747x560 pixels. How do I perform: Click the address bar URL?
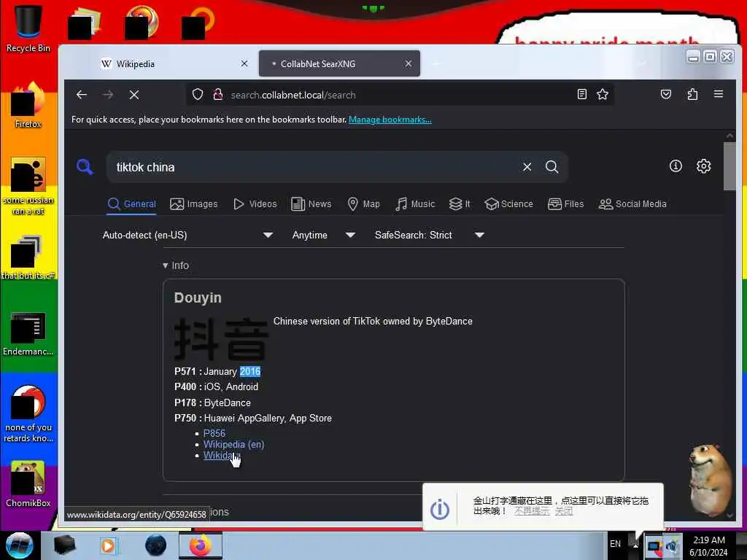pyautogui.click(x=293, y=95)
